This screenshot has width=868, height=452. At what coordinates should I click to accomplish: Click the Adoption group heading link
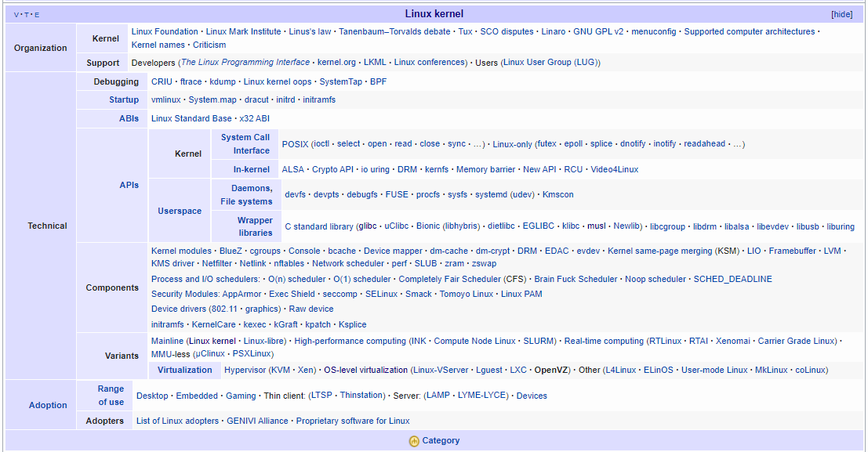tap(48, 406)
